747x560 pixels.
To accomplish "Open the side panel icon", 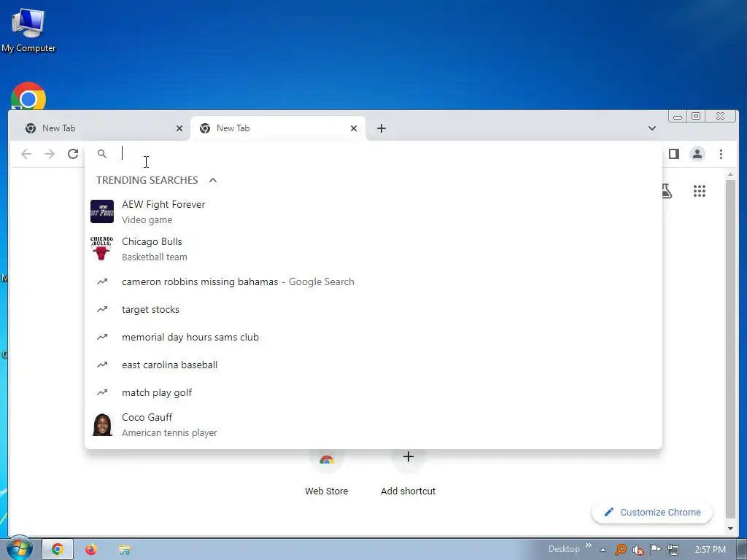I will (x=673, y=154).
